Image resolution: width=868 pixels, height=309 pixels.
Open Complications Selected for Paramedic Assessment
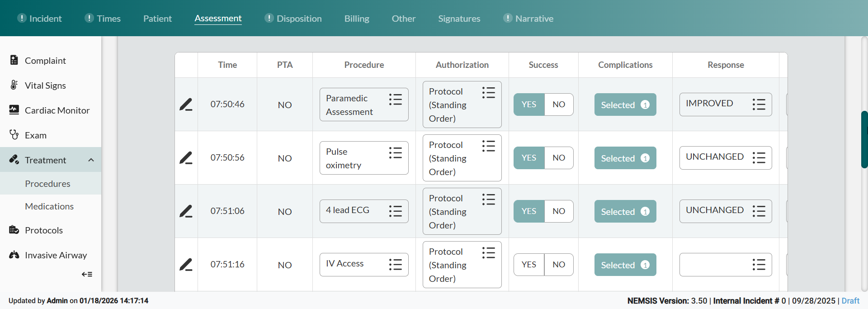pos(625,105)
